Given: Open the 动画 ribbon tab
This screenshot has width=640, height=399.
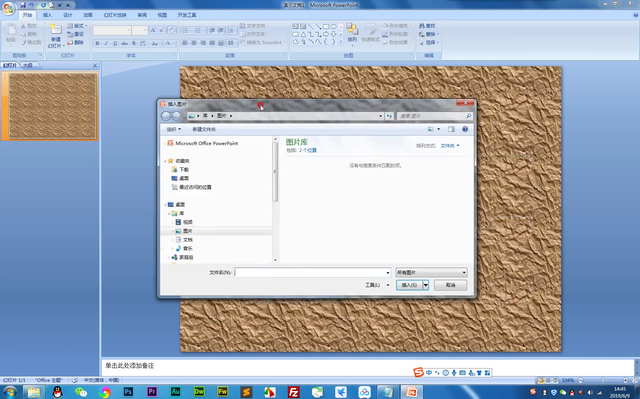Looking at the screenshot, I should (x=88, y=15).
